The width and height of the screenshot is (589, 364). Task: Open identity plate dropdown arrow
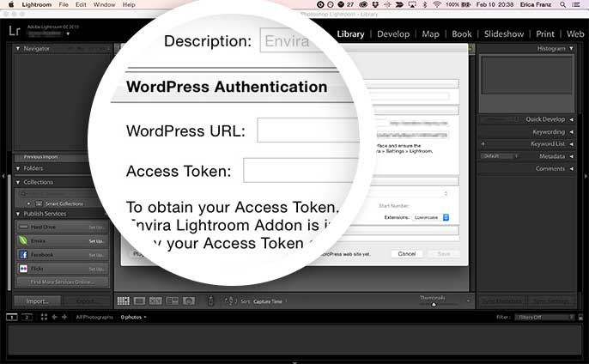click(68, 33)
